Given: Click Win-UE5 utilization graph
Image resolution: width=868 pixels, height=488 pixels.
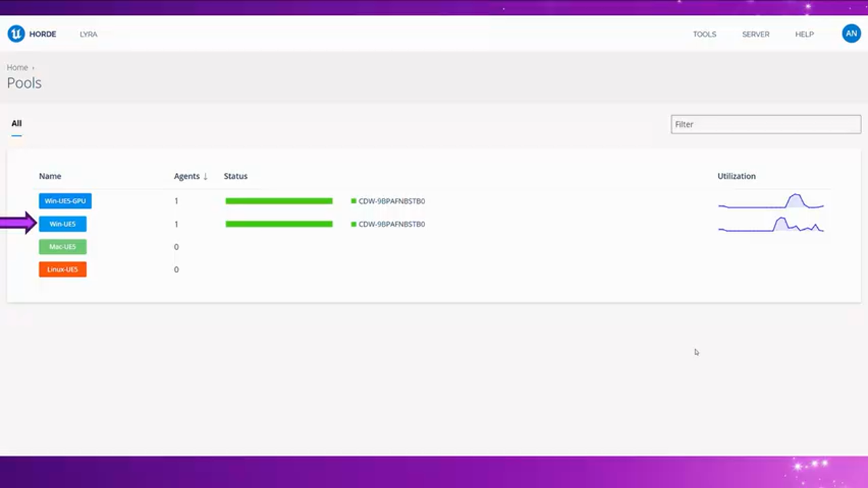Looking at the screenshot, I should (771, 224).
